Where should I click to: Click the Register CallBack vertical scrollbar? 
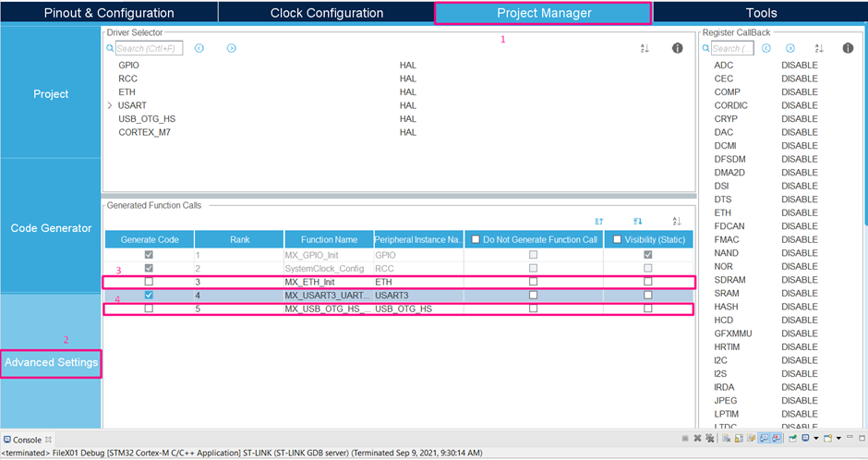click(x=865, y=127)
